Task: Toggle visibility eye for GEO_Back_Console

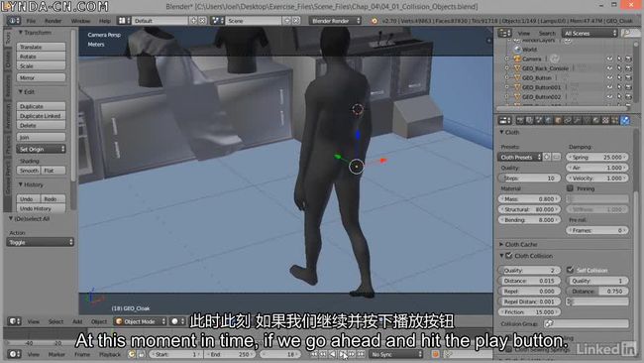Action: 609,68
